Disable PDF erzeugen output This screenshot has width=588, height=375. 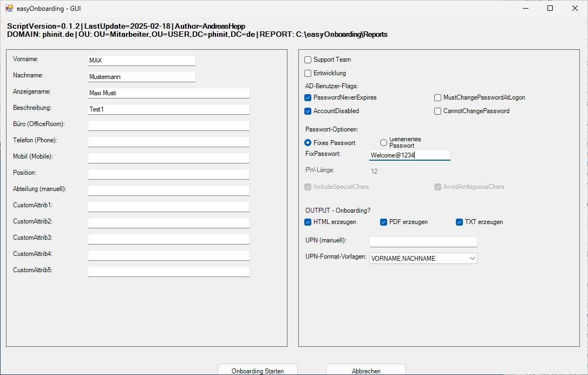coord(382,222)
